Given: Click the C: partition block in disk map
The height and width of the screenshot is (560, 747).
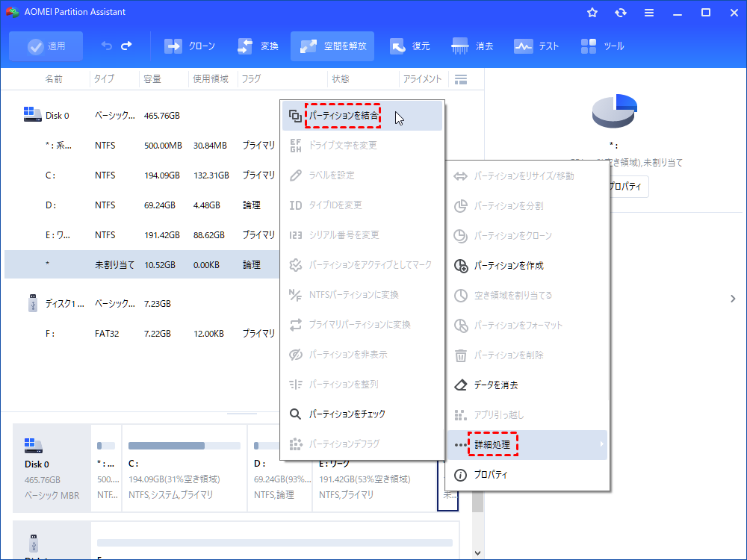Looking at the screenshot, I should [x=184, y=469].
